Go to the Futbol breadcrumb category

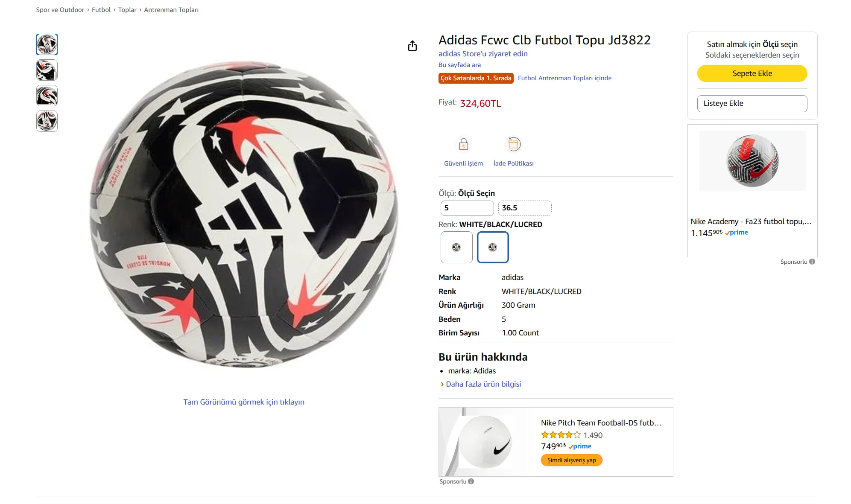(x=101, y=10)
